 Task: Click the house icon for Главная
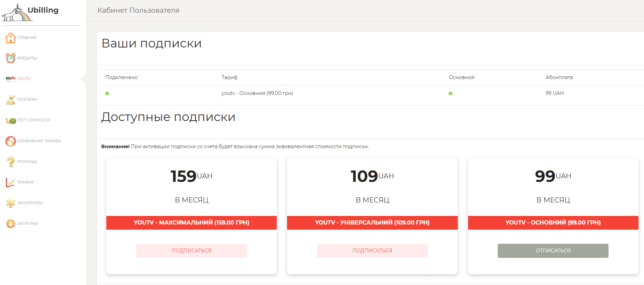tap(11, 38)
